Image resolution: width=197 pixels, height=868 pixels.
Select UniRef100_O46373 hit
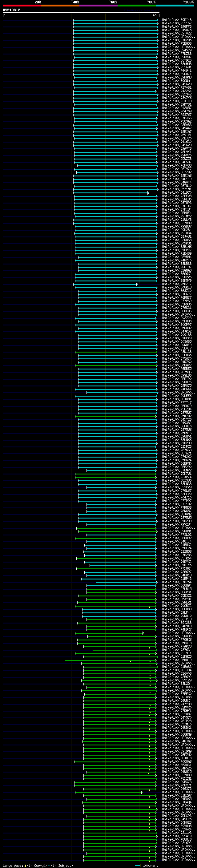pos(177,789)
